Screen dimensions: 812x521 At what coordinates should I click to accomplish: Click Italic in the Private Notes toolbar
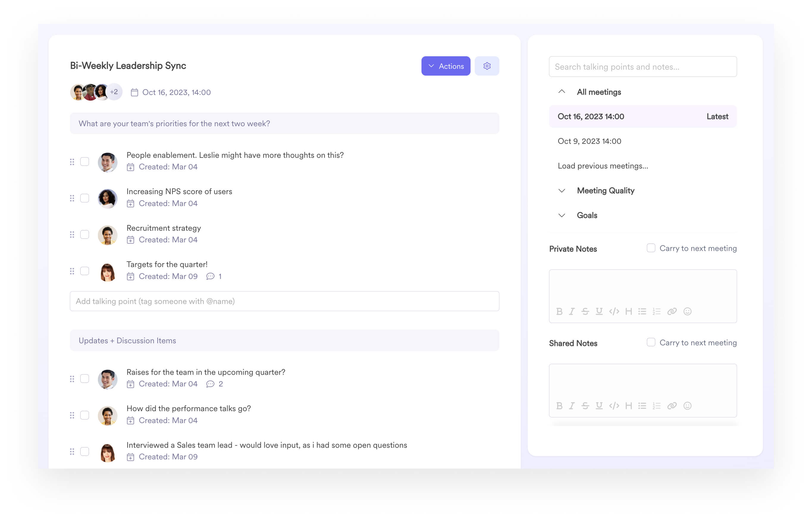pos(572,311)
